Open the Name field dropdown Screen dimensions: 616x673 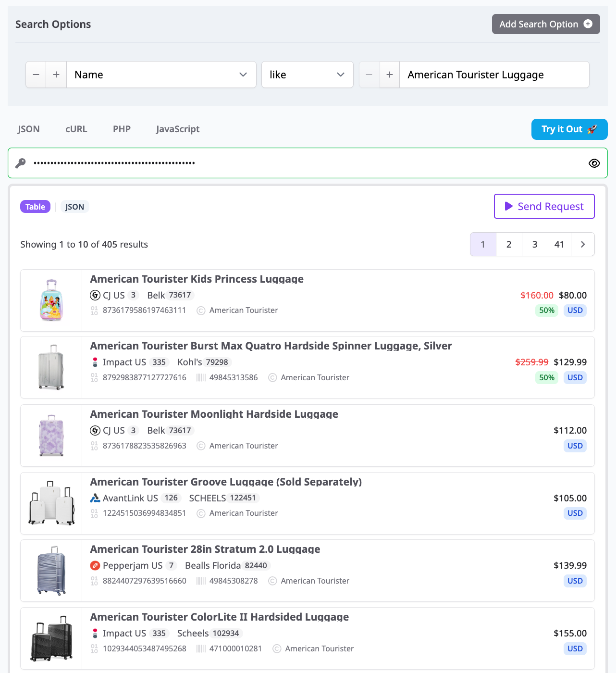(x=161, y=75)
